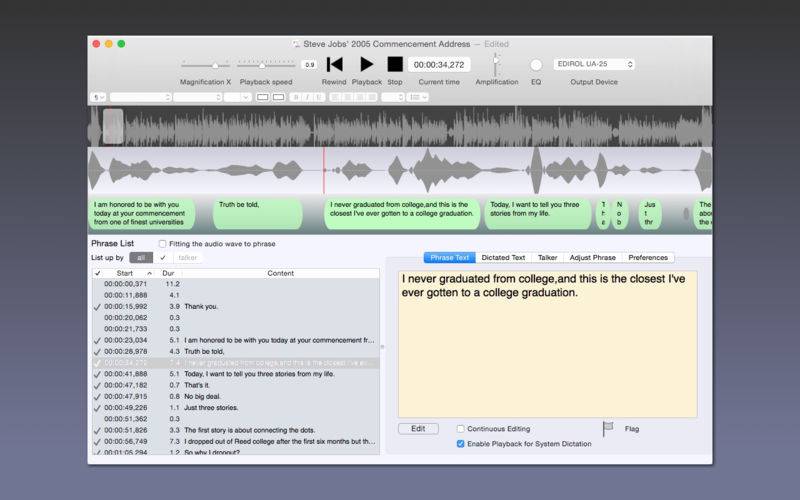Select 'The first story is about connecting' row

pos(236,430)
